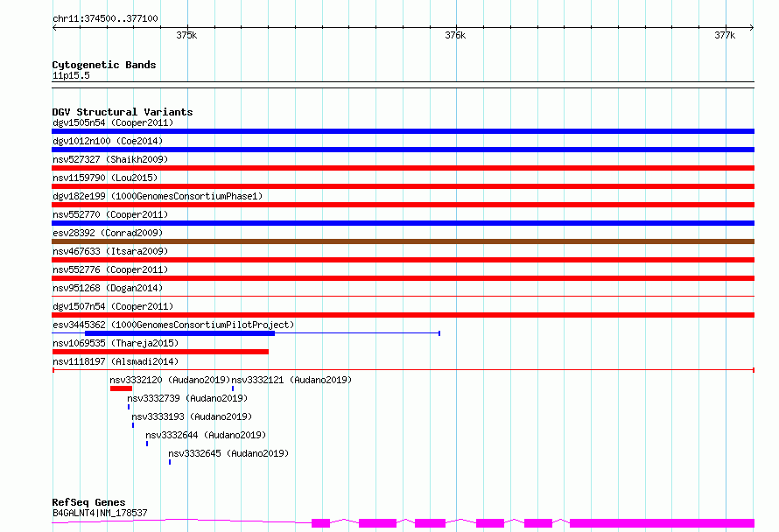
Task: Click the right end tick of esv3445362
Action: 439,333
